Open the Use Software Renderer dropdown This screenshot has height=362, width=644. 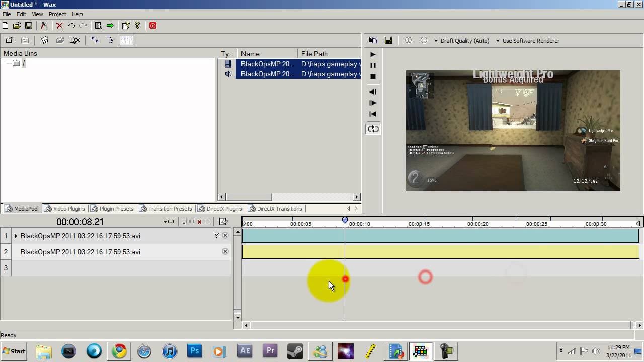[527, 41]
